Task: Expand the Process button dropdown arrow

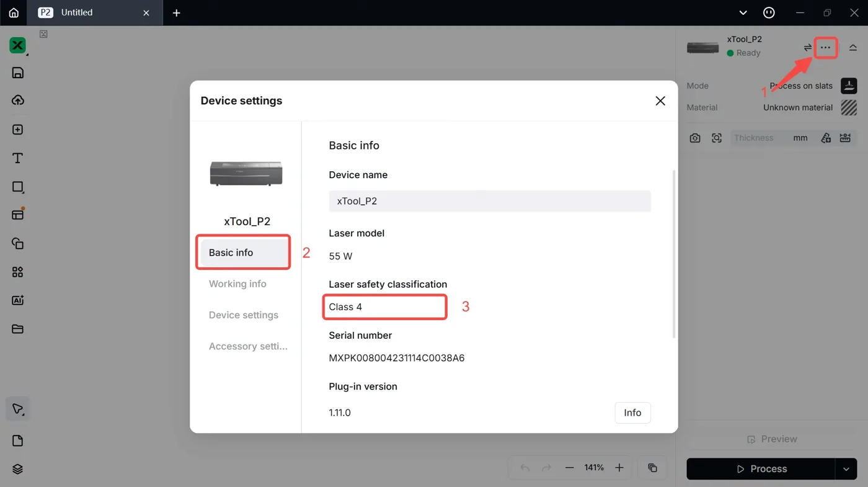Action: tap(846, 469)
